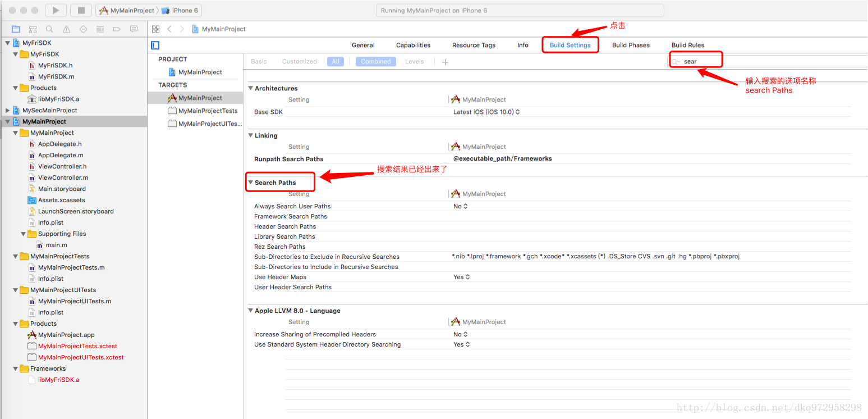The height and width of the screenshot is (419, 868).
Task: Open Increase Sharing of Precompiled Headers dropdown
Action: pos(461,334)
